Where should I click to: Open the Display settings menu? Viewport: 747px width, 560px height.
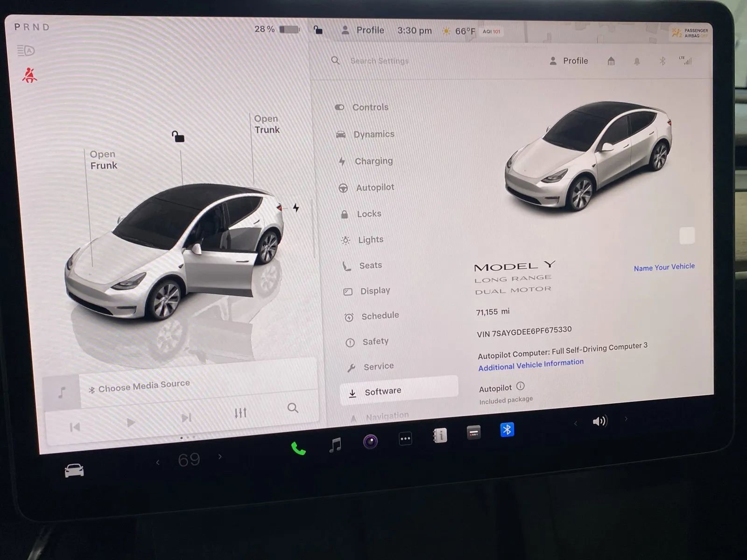[367, 291]
